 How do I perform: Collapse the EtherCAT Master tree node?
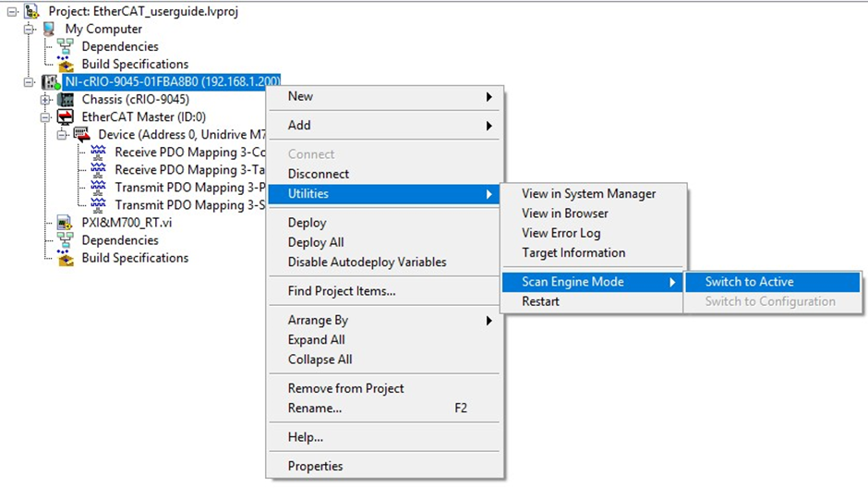point(45,116)
